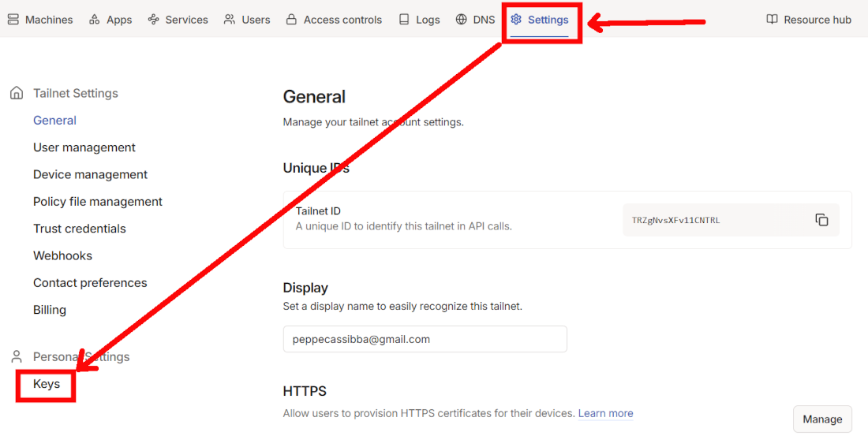Screen dimensions: 868x447
Task: Open the Resource hub book icon
Action: (x=772, y=20)
